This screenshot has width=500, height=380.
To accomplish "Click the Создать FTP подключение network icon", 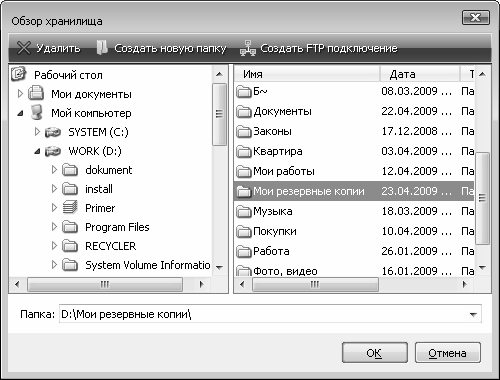I will click(248, 48).
